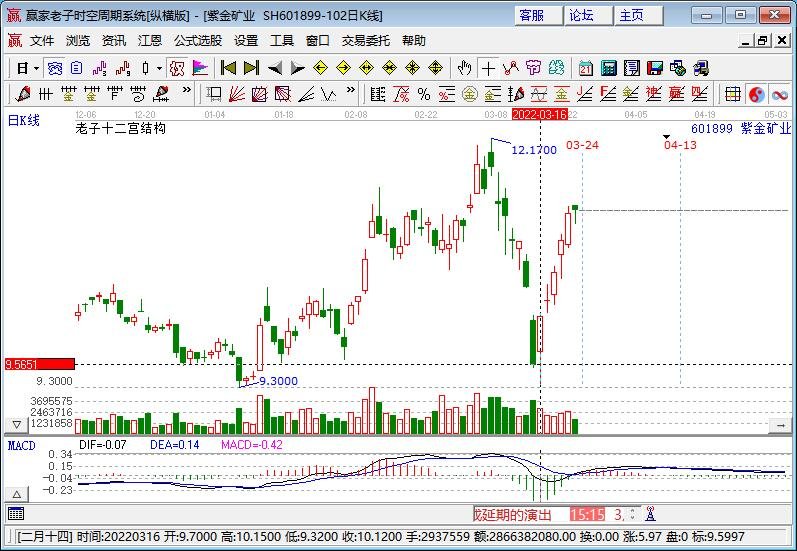Select the hand pan tool
This screenshot has height=551, width=797.
coord(464,68)
